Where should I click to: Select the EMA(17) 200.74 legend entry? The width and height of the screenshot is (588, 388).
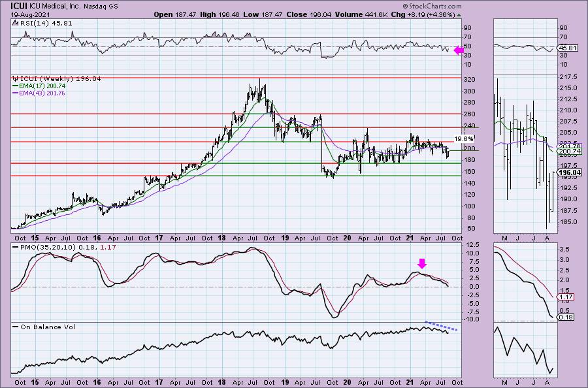pos(42,86)
